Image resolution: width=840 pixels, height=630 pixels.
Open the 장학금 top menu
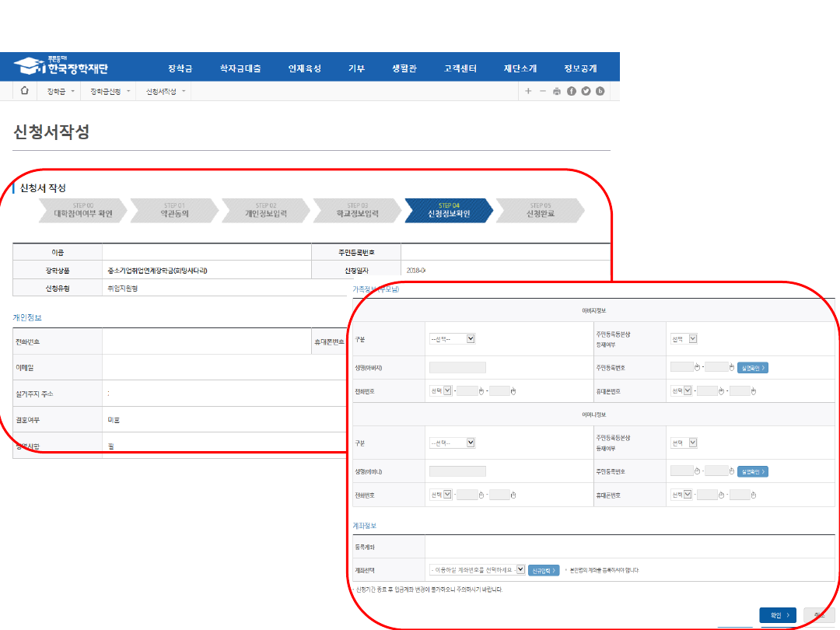click(x=180, y=68)
